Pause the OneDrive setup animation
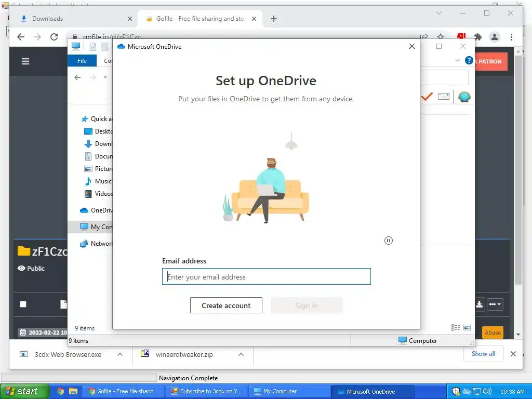This screenshot has width=532, height=399. pyautogui.click(x=389, y=241)
